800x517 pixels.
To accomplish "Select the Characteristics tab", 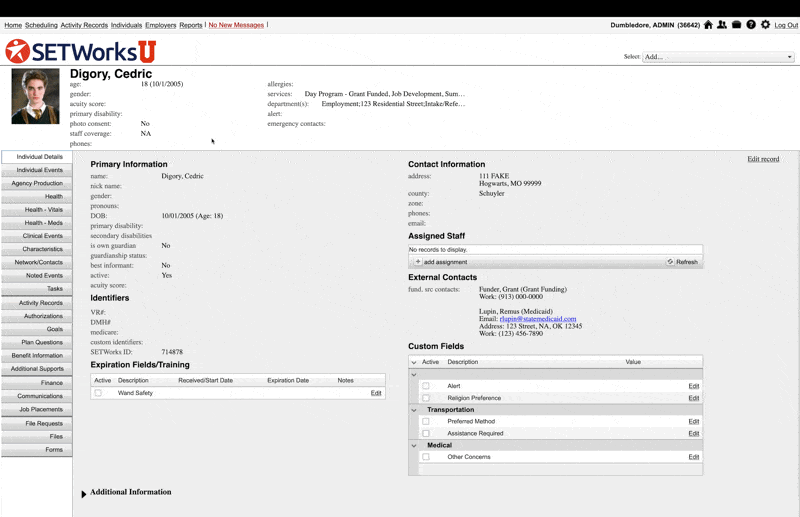I will (37, 249).
